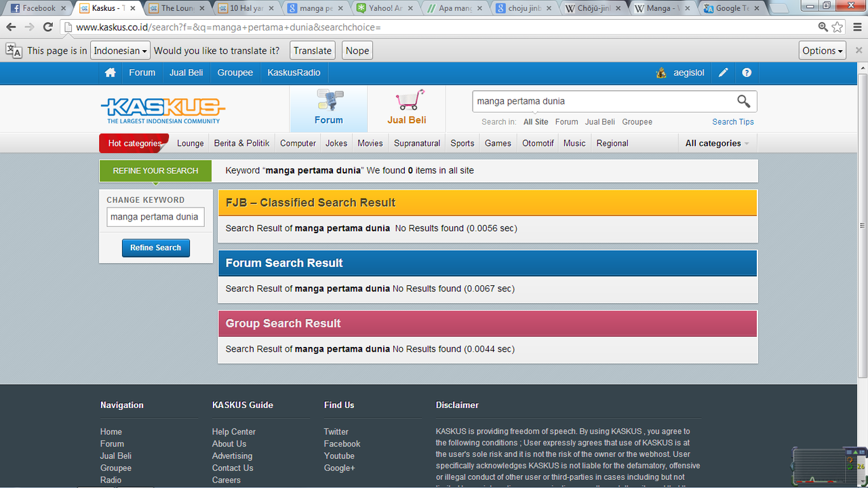
Task: Select the Regional category
Action: point(612,143)
